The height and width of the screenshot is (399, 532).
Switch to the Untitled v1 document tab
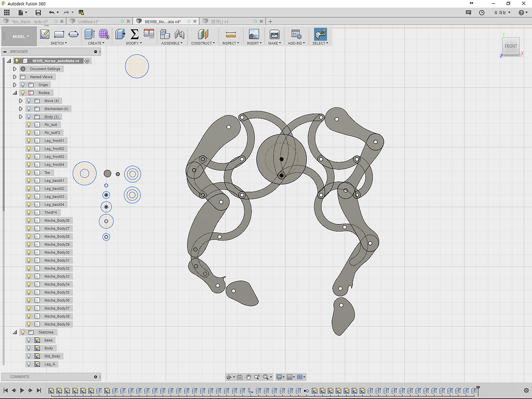pos(89,21)
